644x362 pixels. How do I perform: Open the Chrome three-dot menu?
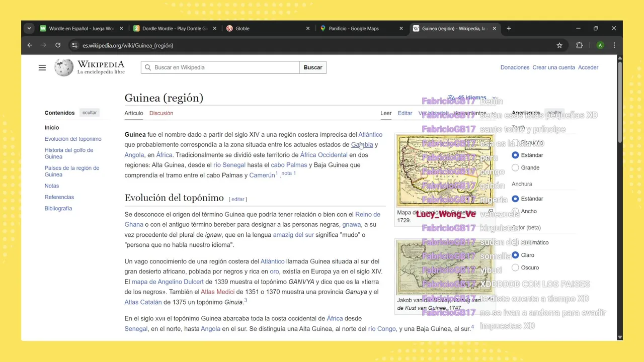pos(614,45)
